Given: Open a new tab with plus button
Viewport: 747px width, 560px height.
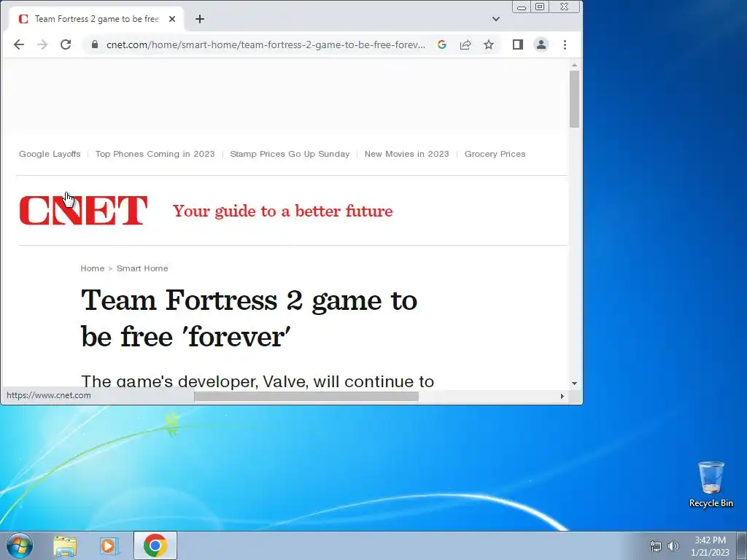Looking at the screenshot, I should pos(200,19).
